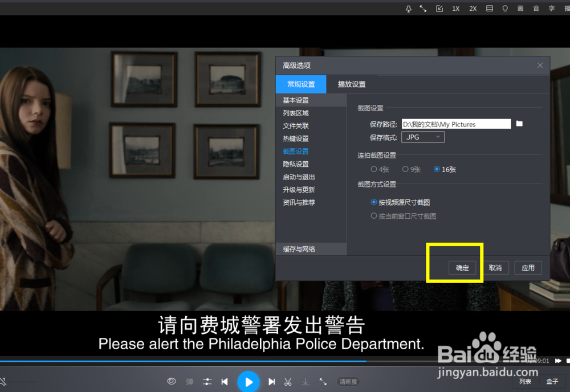The image size is (570, 392).
Task: Skip to previous video
Action: coord(225,382)
